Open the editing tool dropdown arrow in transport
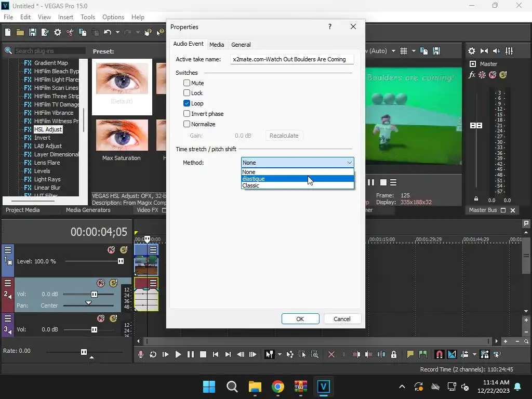This screenshot has width=532, height=399. point(280,354)
